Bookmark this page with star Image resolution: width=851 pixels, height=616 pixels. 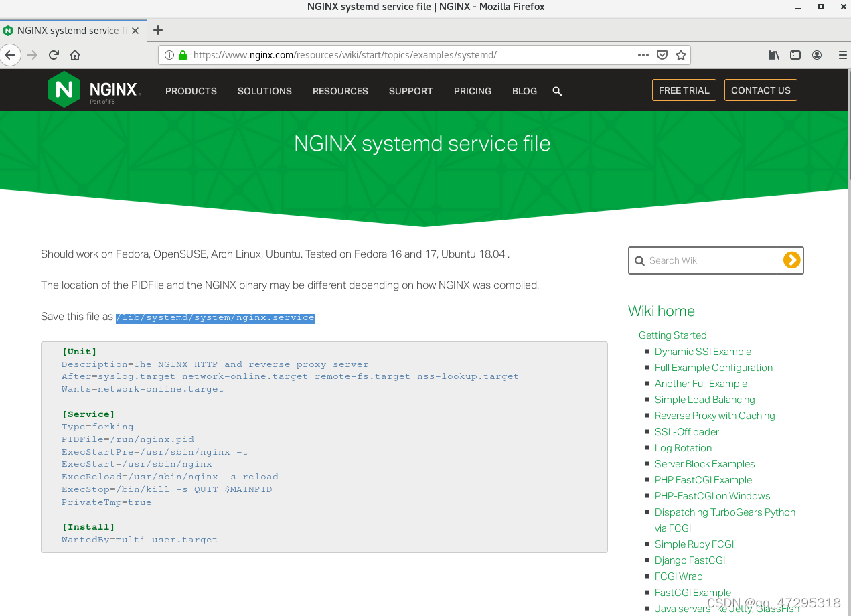681,55
